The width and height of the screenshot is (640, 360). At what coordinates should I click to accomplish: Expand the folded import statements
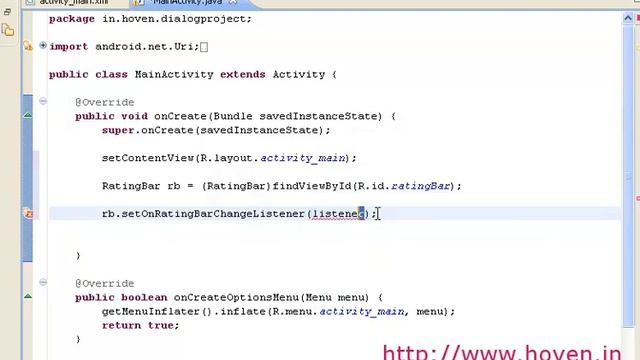(x=43, y=45)
